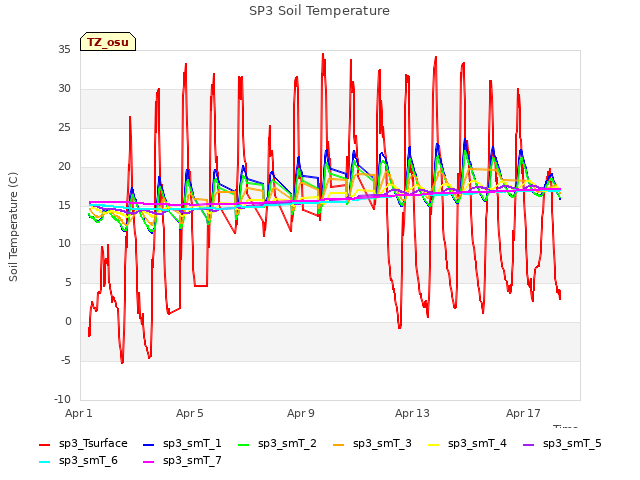Viewport: 640px width, 480px height.
Task: Select sp3_Tsurface legend label
Action: (x=93, y=444)
